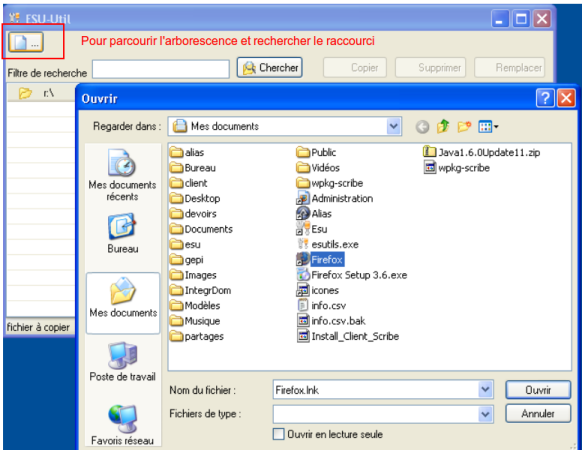Go back with the dialog's back arrow
This screenshot has height=450, width=582.
422,127
